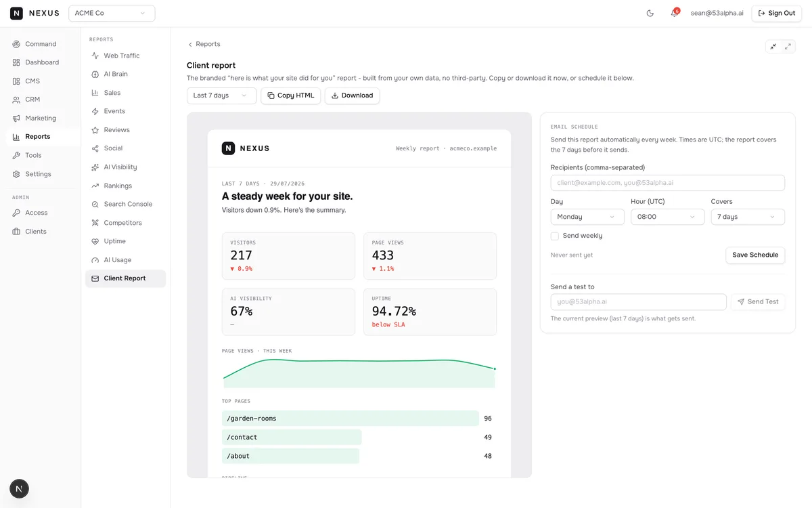The width and height of the screenshot is (812, 508).
Task: Click the AI Visibility 67% card
Action: (x=288, y=312)
